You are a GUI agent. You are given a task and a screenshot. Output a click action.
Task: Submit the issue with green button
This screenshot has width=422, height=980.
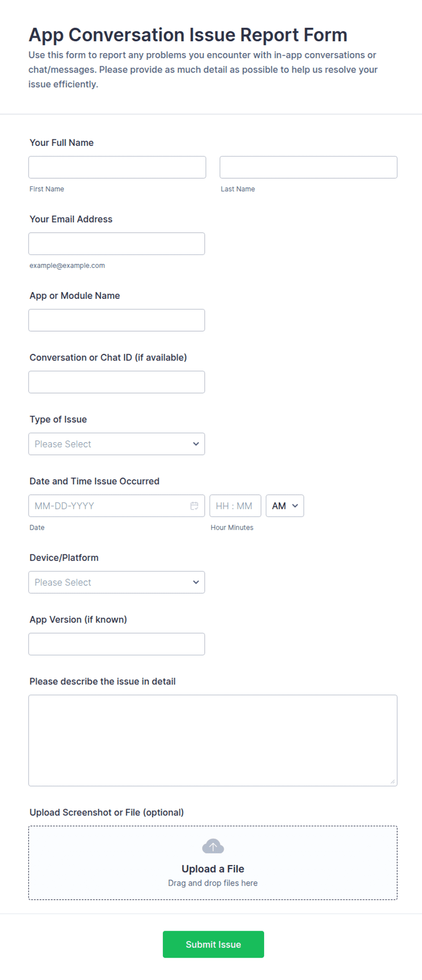coord(213,944)
